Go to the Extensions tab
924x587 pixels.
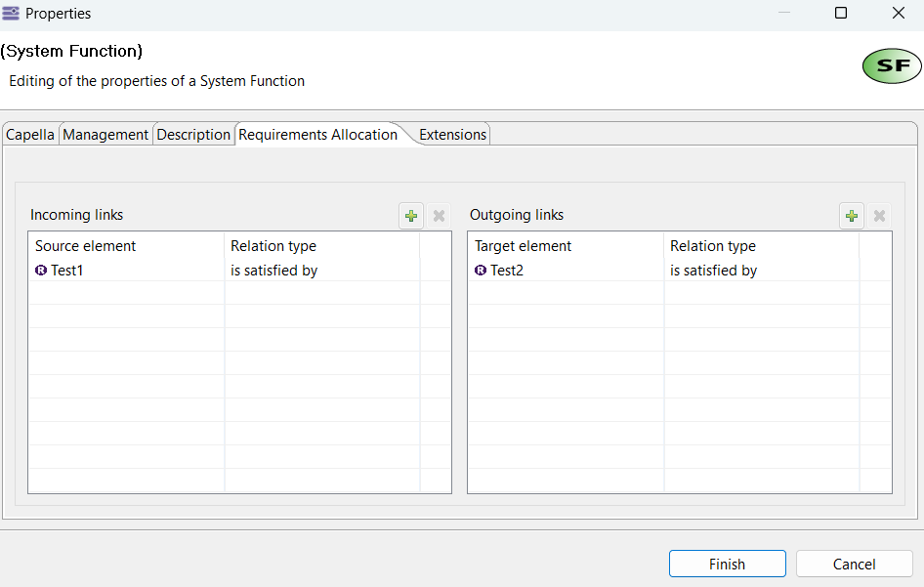452,135
